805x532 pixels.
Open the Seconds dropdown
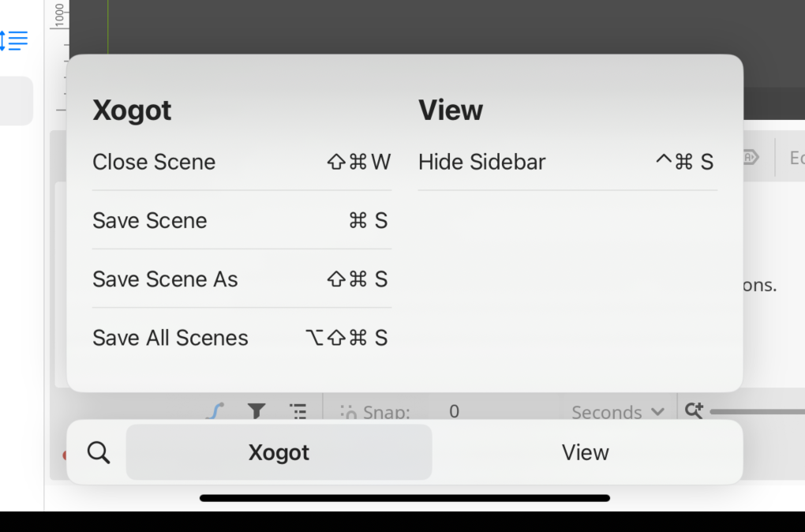point(618,412)
